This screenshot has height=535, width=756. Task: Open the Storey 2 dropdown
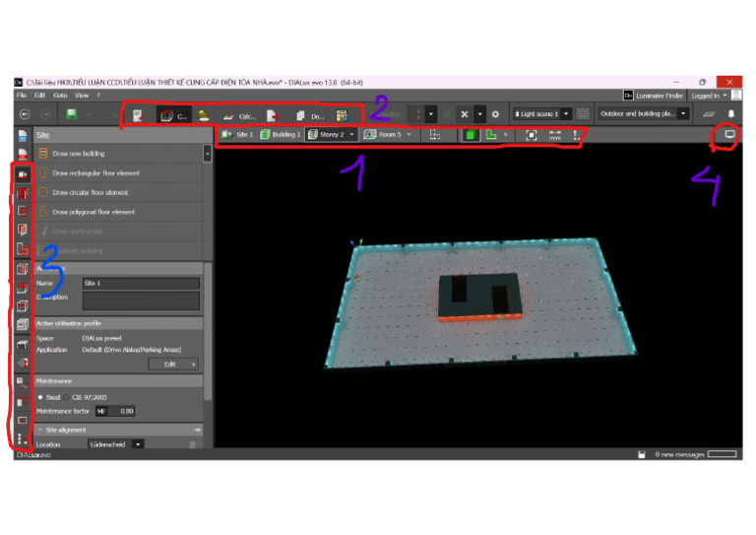coord(330,134)
